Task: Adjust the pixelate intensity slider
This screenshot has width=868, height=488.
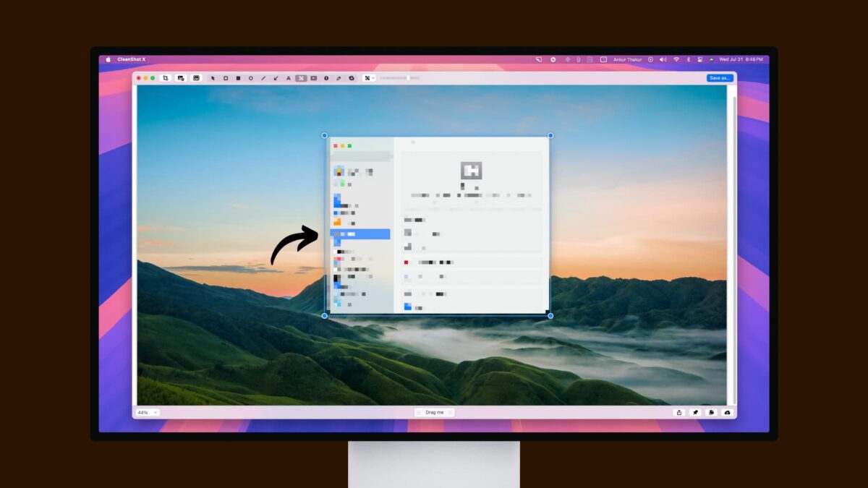Action: 399,78
